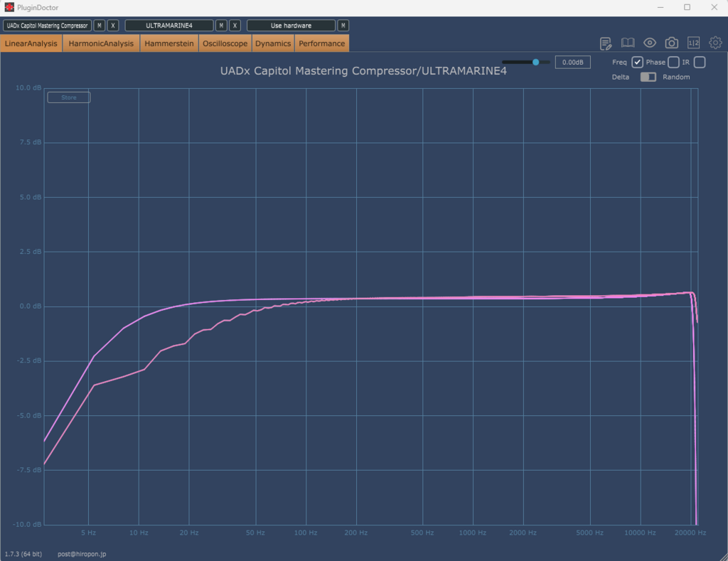Click the 1|2 channel icon
Image resolution: width=728 pixels, height=561 pixels.
click(694, 43)
